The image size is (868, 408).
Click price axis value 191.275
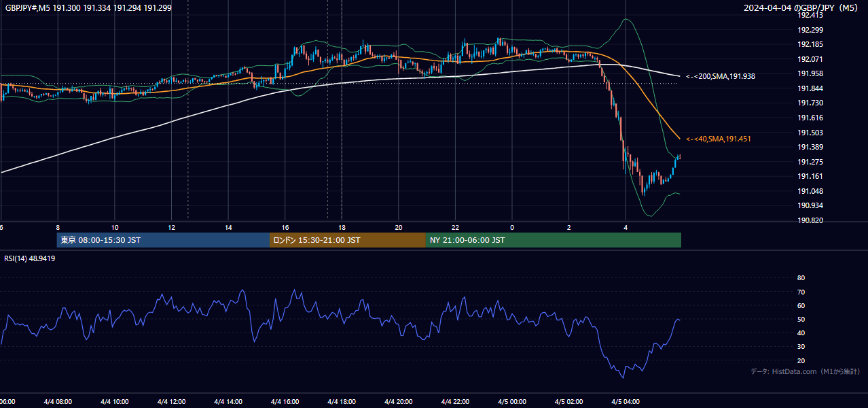[810, 162]
